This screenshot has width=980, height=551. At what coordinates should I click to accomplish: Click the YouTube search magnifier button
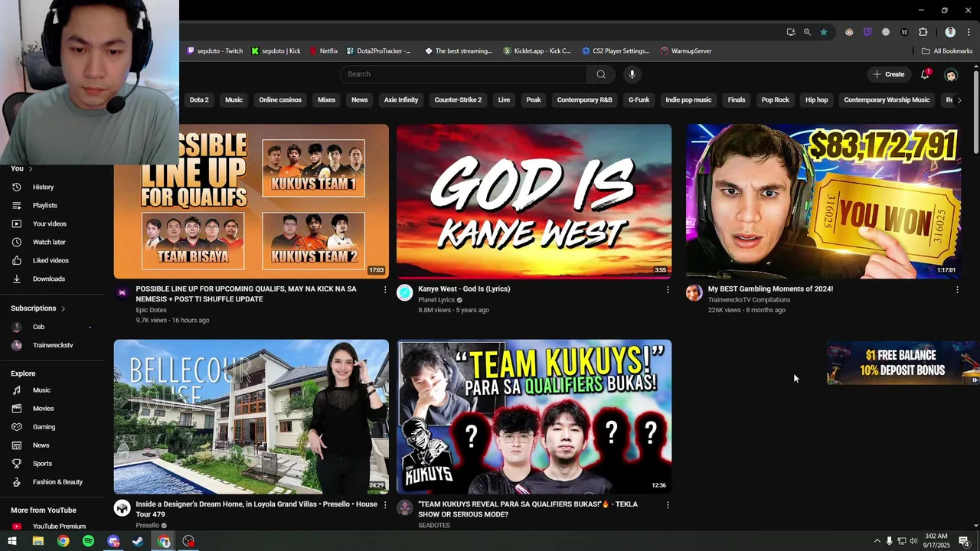601,74
